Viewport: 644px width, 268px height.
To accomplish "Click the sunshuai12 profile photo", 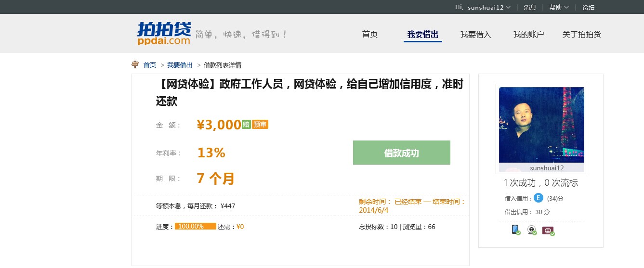I will coord(541,125).
